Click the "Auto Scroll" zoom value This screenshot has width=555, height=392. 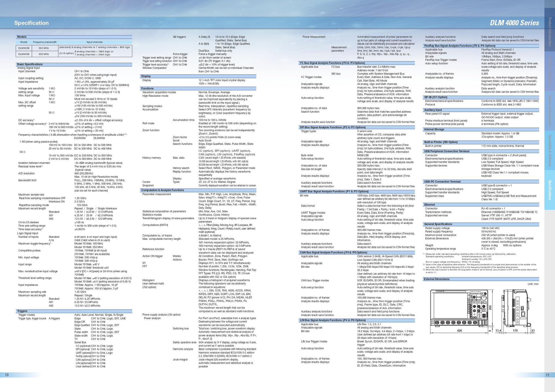point(205,141)
